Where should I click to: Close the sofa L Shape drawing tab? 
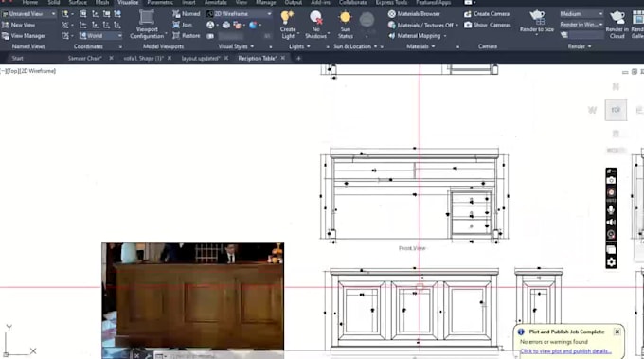tap(170, 59)
